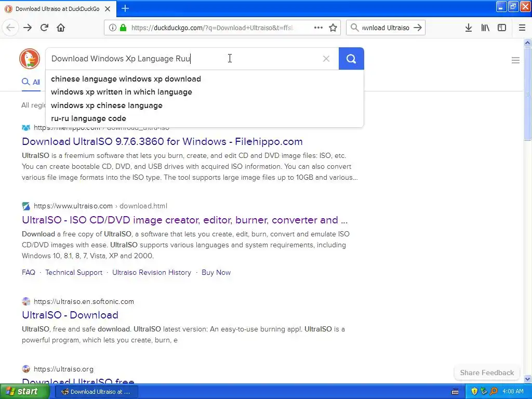Click the vertical scrollbar thumb
The height and width of the screenshot is (399, 532).
pos(527,94)
